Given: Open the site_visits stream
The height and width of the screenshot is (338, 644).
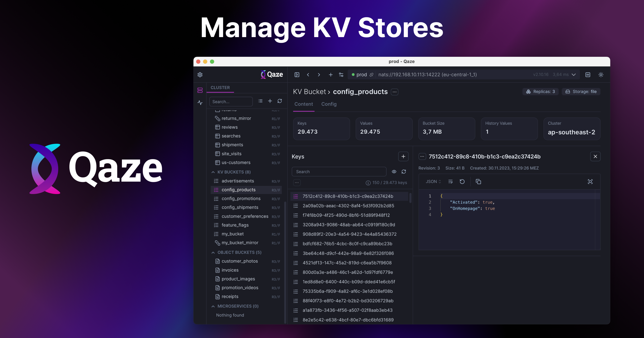Looking at the screenshot, I should (x=246, y=154).
